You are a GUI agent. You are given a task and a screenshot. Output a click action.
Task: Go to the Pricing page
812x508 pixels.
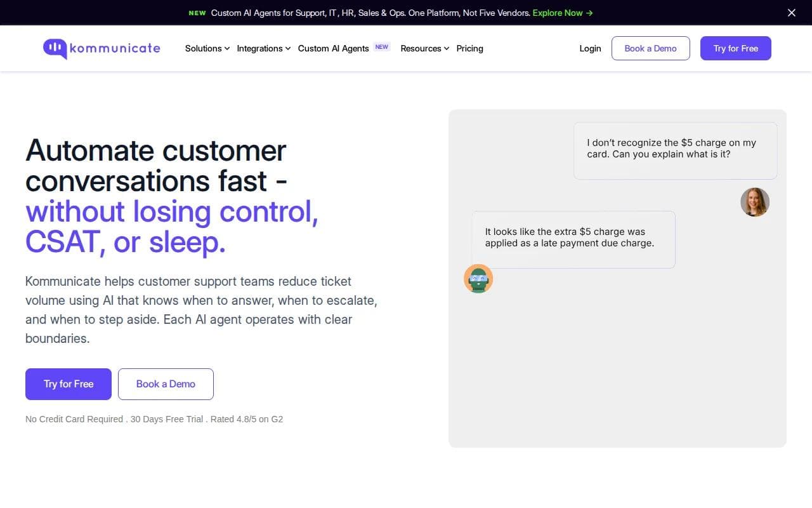[x=470, y=48]
